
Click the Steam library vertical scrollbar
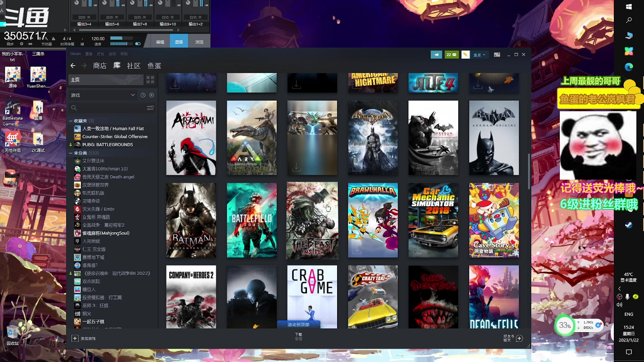529,172
